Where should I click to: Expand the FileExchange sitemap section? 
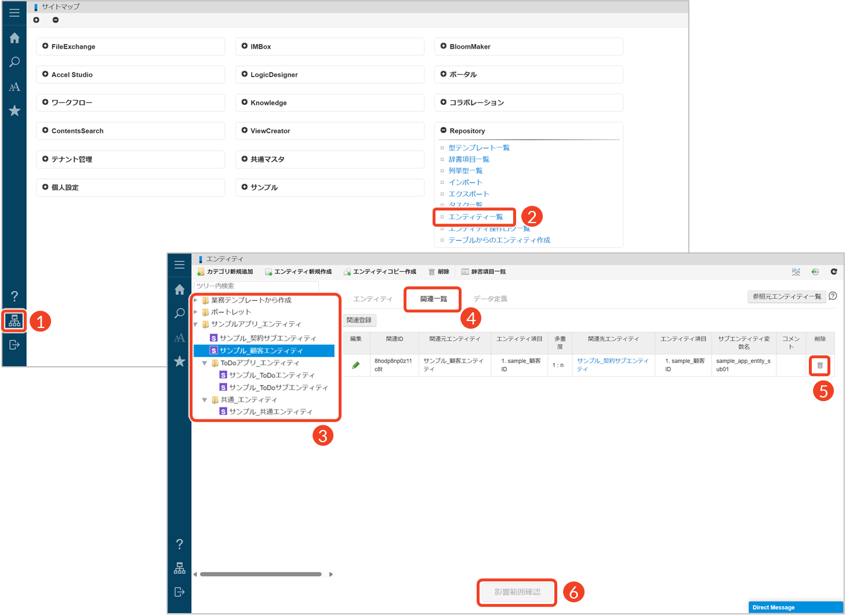[x=45, y=46]
